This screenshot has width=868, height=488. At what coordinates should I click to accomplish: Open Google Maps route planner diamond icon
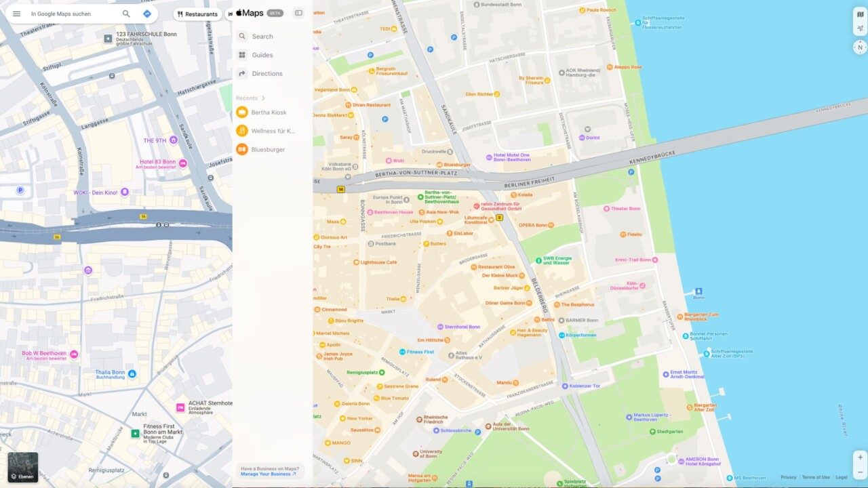tap(147, 14)
